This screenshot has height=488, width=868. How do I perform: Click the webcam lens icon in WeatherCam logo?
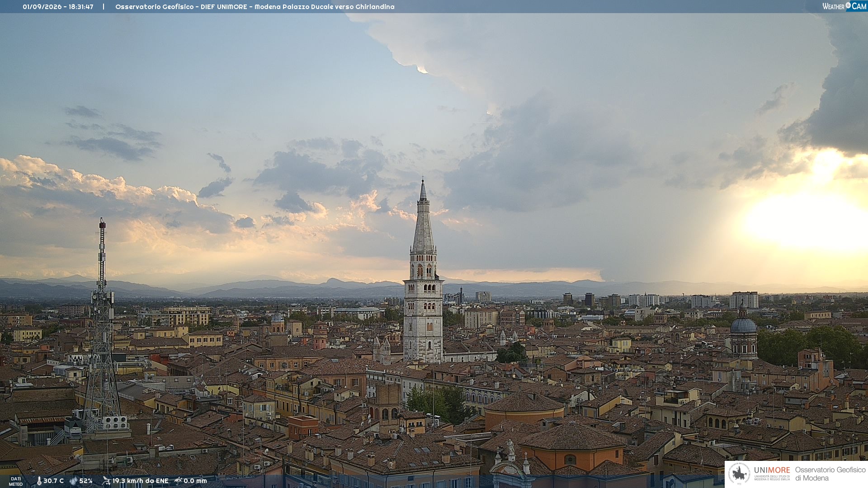coord(848,5)
